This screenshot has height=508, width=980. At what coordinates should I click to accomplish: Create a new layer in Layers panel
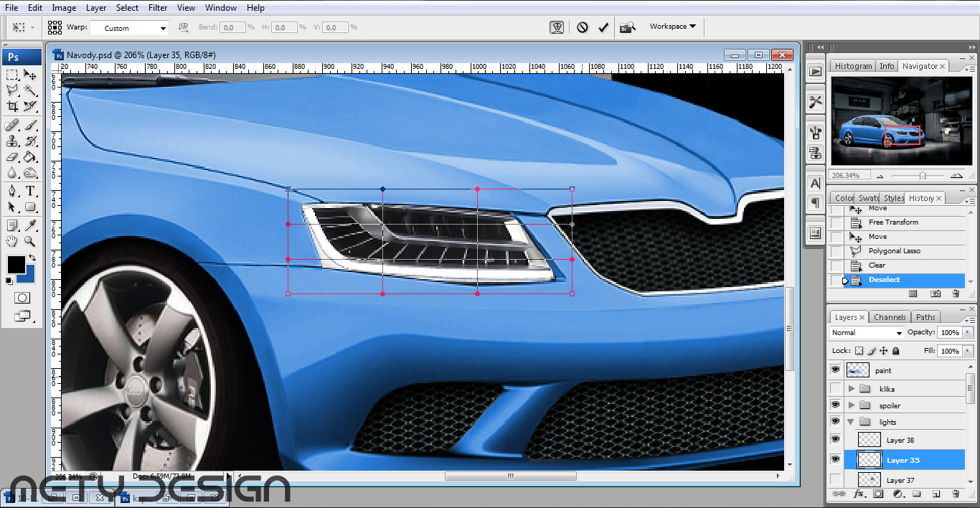936,494
